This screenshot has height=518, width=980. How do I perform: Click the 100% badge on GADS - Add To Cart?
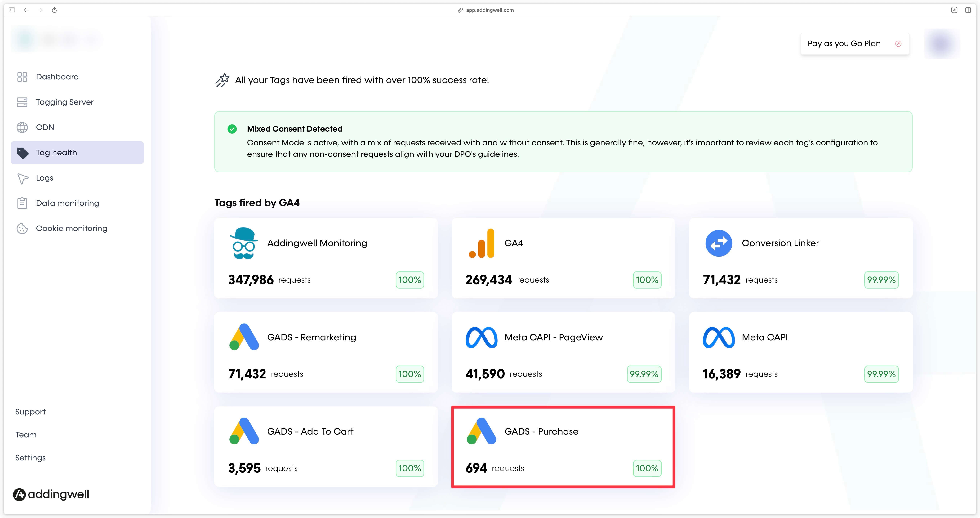click(x=410, y=468)
